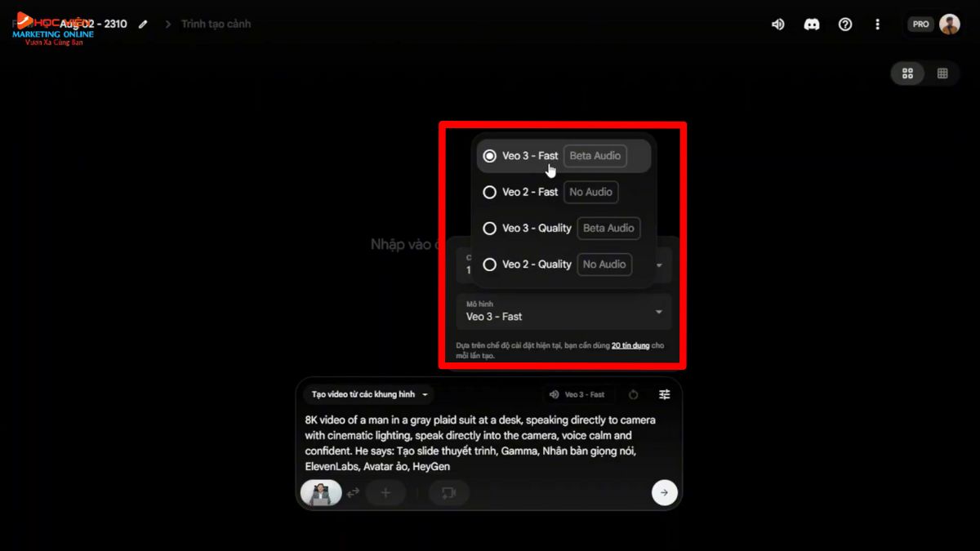Open the Discord icon link
Viewport: 980px width, 551px height.
point(812,24)
